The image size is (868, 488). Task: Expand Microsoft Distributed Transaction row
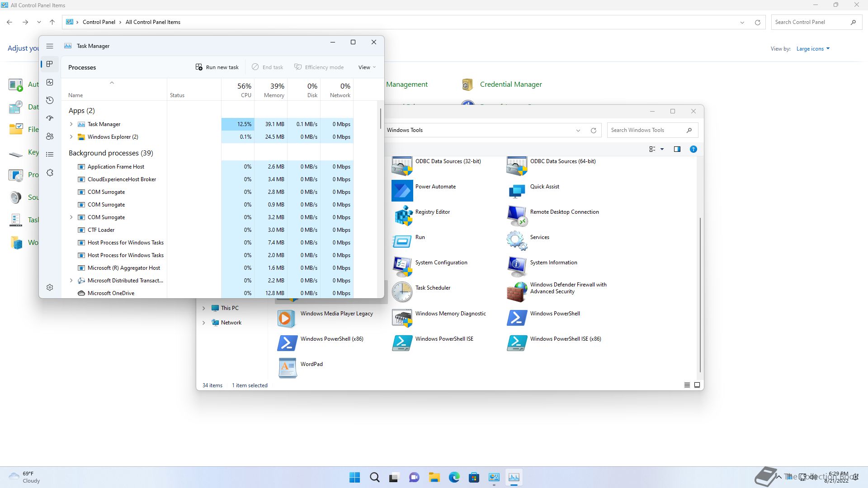[71, 281]
